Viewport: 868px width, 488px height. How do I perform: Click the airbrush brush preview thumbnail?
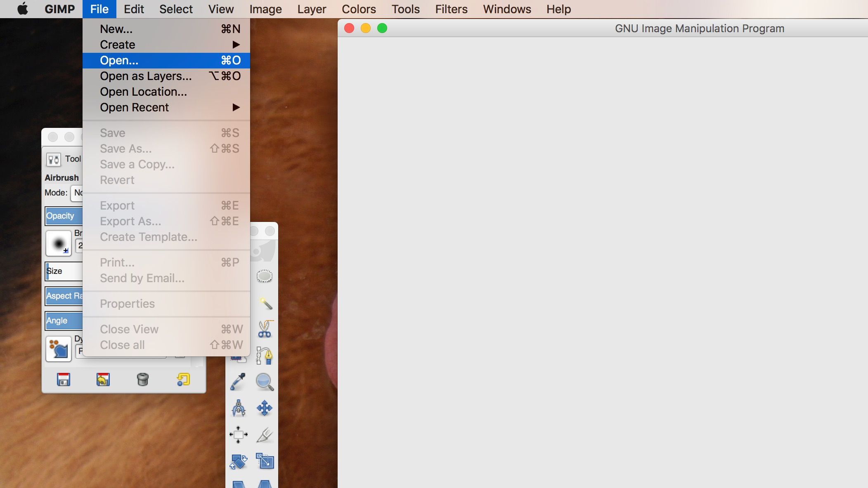[x=59, y=243]
